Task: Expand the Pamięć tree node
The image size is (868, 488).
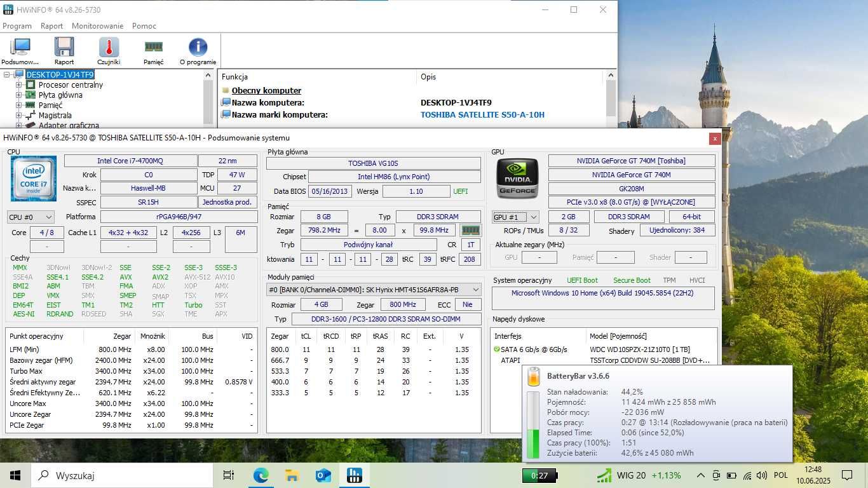Action: pyautogui.click(x=19, y=105)
